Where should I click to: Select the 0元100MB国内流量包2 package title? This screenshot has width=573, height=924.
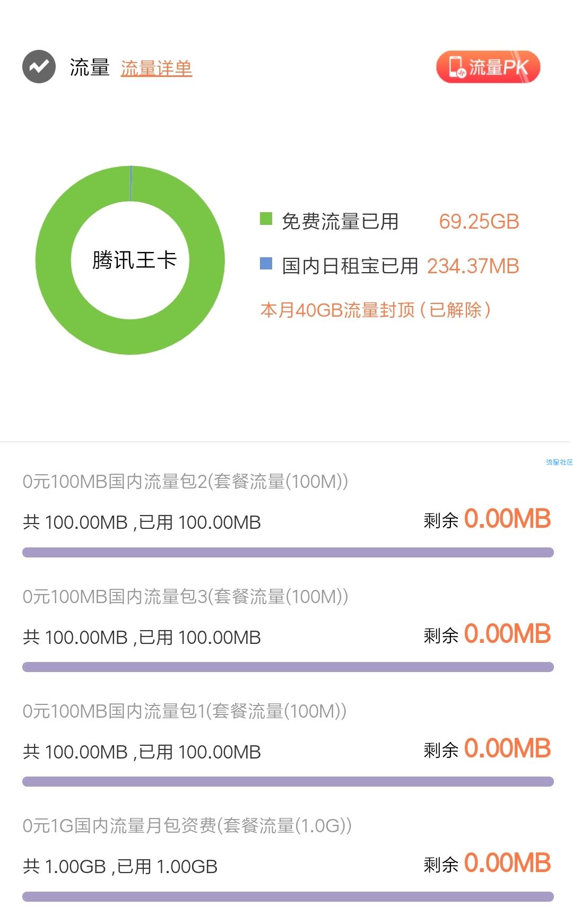(185, 482)
